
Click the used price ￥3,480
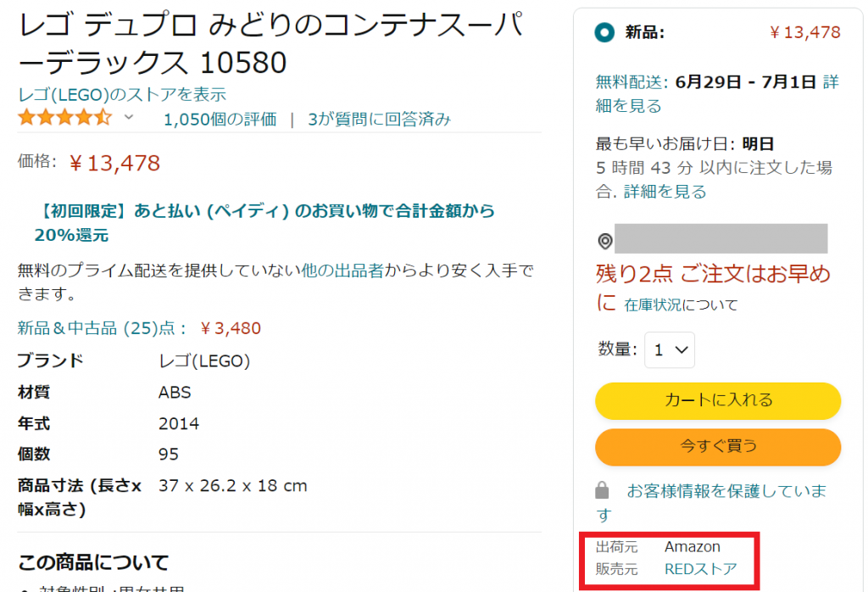pyautogui.click(x=231, y=328)
